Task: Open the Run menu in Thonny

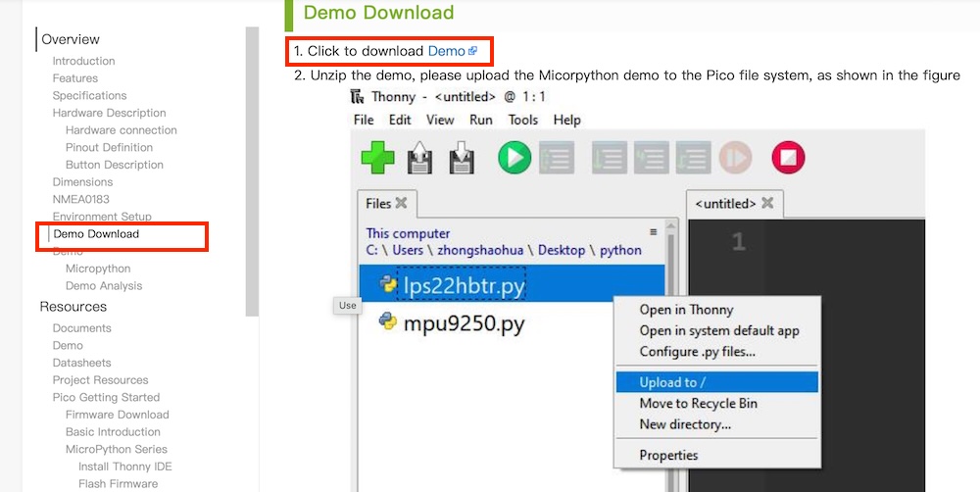Action: [x=480, y=120]
